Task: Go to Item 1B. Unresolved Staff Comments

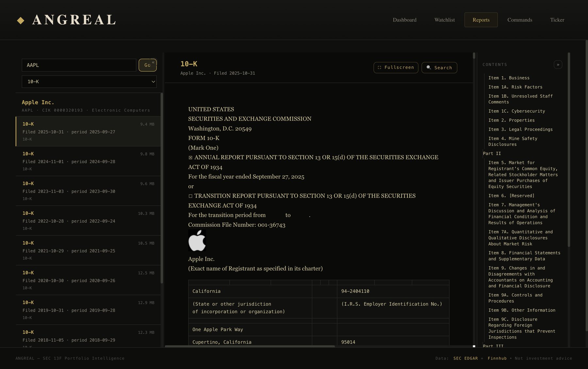Action: point(520,99)
